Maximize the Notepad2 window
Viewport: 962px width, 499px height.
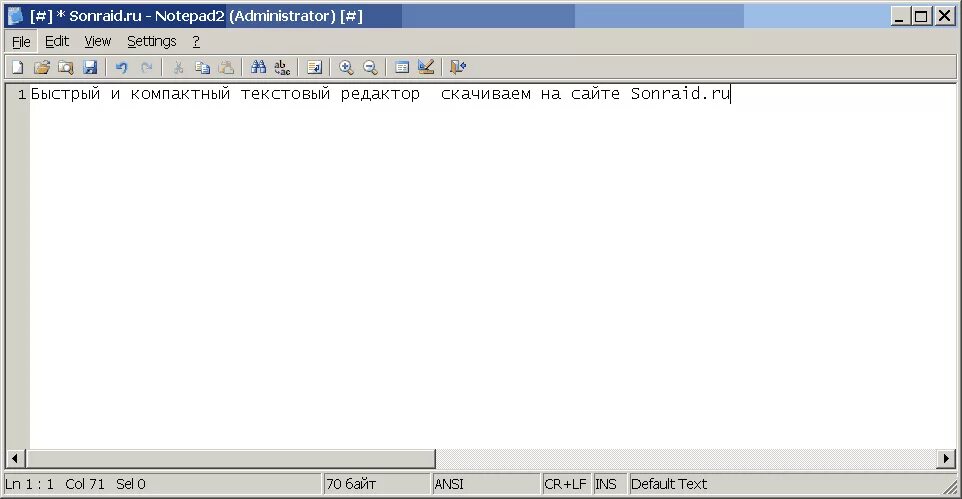tap(921, 16)
